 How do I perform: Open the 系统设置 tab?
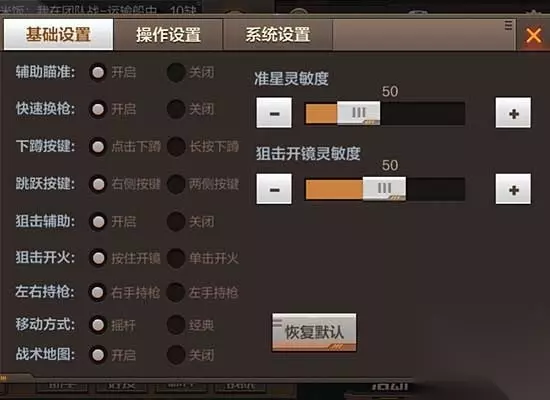point(278,34)
